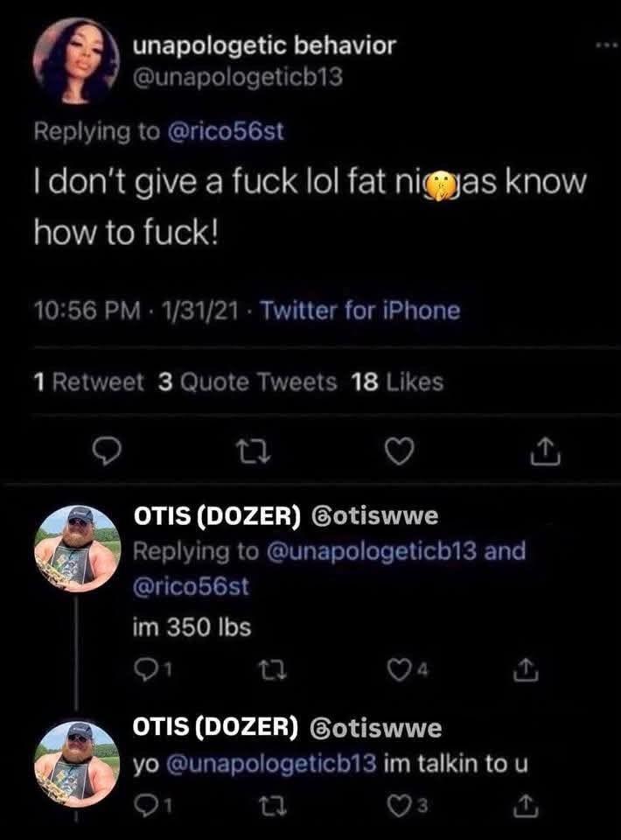
Task: Reply to the 'im 350 lbs' tweet
Action: click(x=152, y=669)
